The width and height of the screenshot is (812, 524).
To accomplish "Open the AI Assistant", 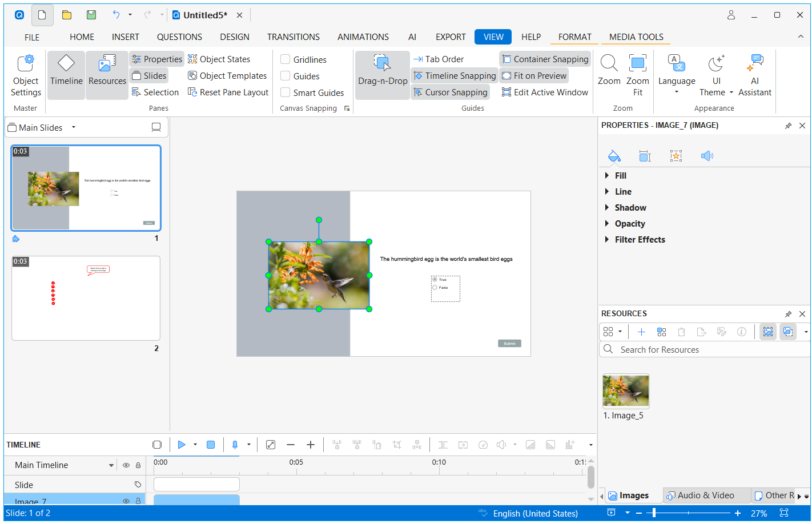I will click(x=754, y=75).
